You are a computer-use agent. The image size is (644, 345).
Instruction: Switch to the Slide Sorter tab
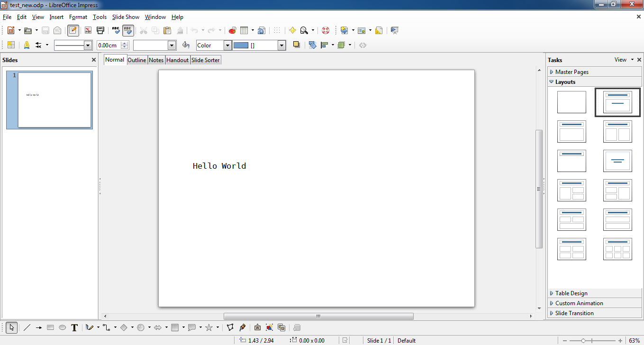point(206,60)
